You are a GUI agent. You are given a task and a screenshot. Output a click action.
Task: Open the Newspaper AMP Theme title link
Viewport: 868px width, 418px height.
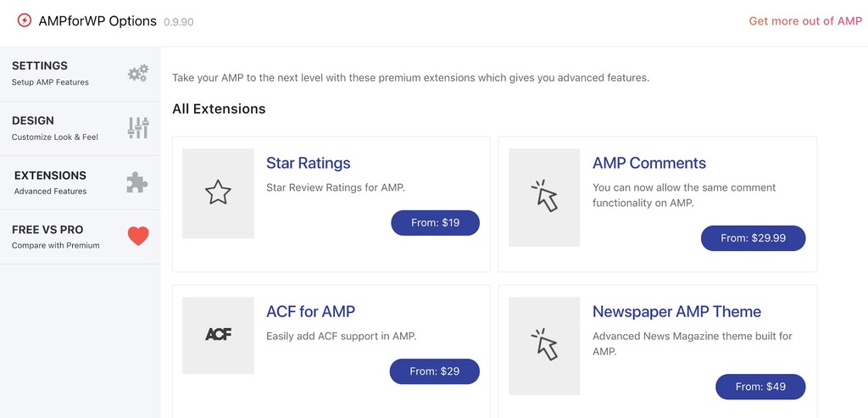pyautogui.click(x=676, y=312)
